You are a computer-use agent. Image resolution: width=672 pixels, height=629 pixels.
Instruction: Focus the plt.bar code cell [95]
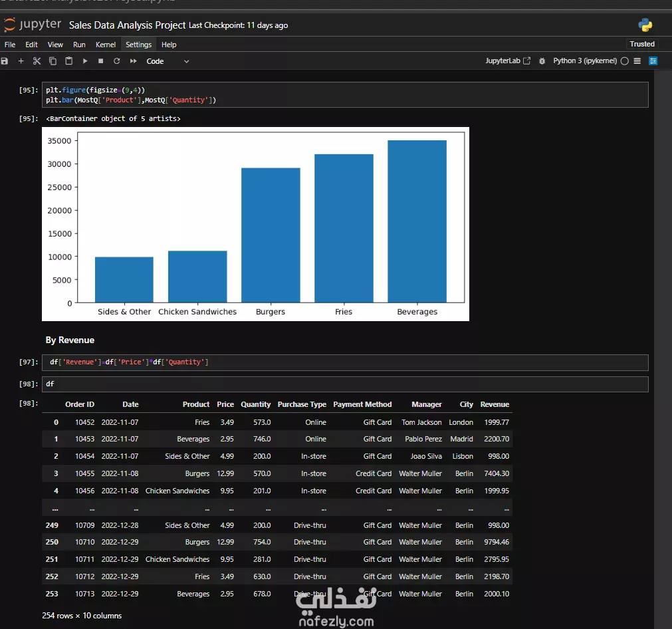[345, 95]
